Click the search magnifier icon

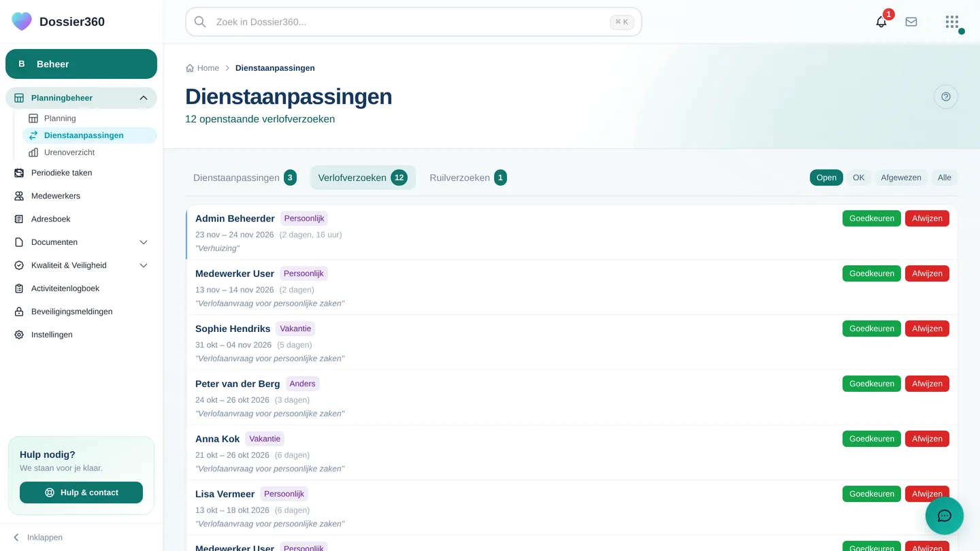tap(200, 22)
